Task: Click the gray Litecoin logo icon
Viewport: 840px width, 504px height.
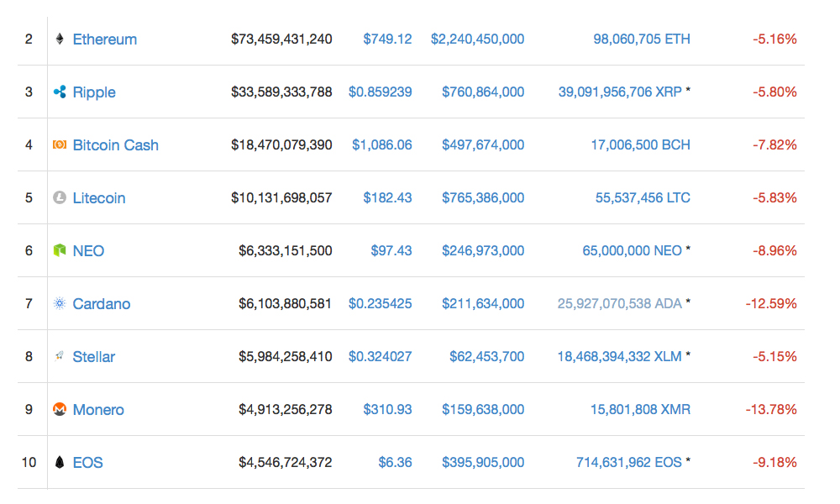Action: pyautogui.click(x=60, y=197)
